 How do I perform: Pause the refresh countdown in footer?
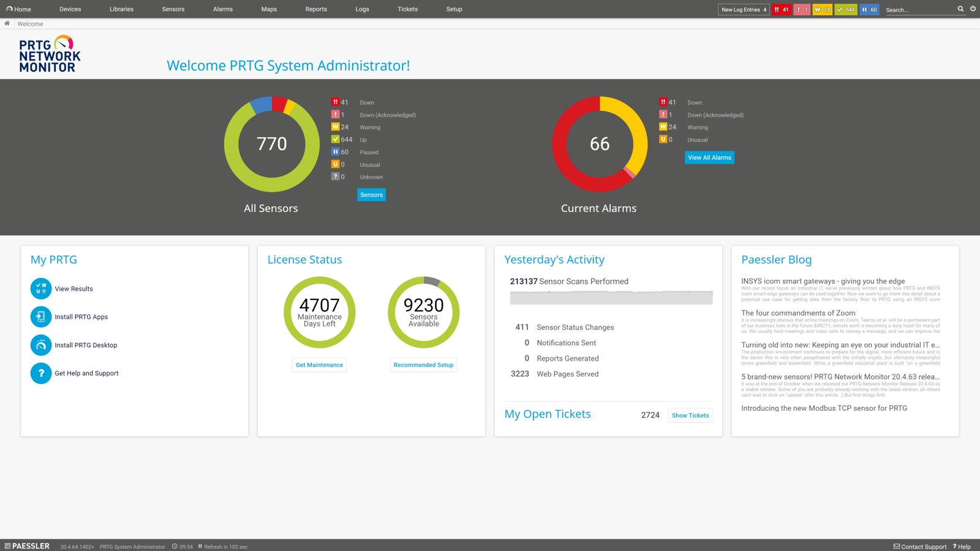[x=200, y=547]
